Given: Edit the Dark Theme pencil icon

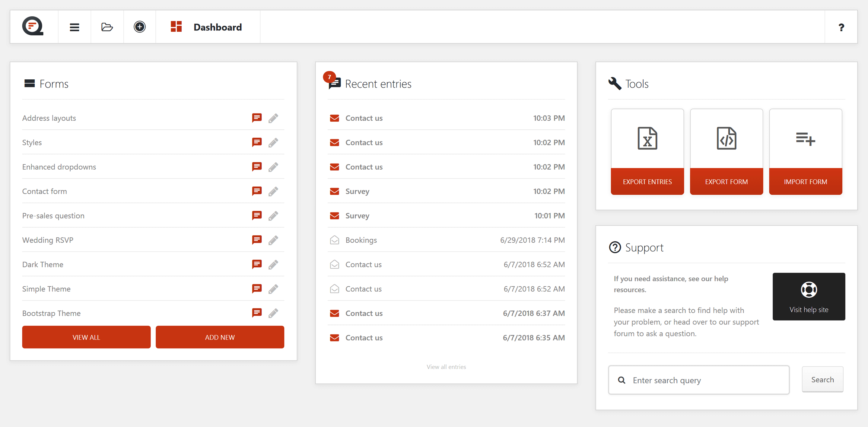Looking at the screenshot, I should click(273, 265).
